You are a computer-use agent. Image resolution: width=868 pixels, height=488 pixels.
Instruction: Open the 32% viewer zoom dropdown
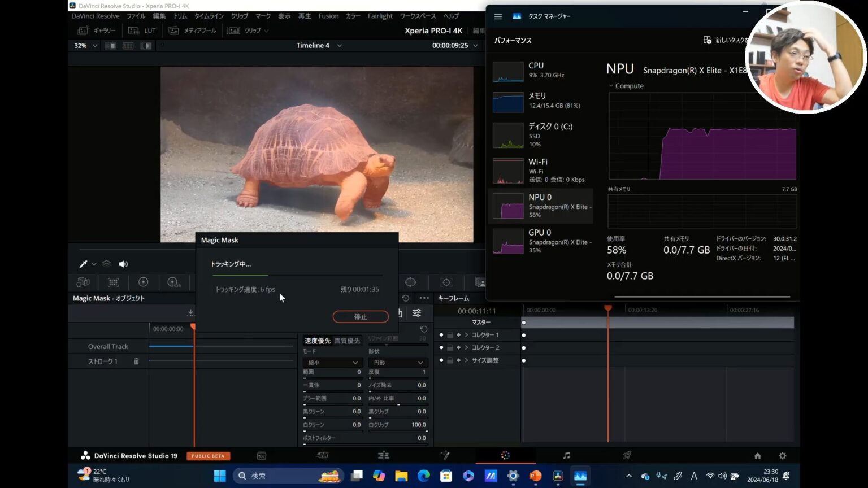86,46
